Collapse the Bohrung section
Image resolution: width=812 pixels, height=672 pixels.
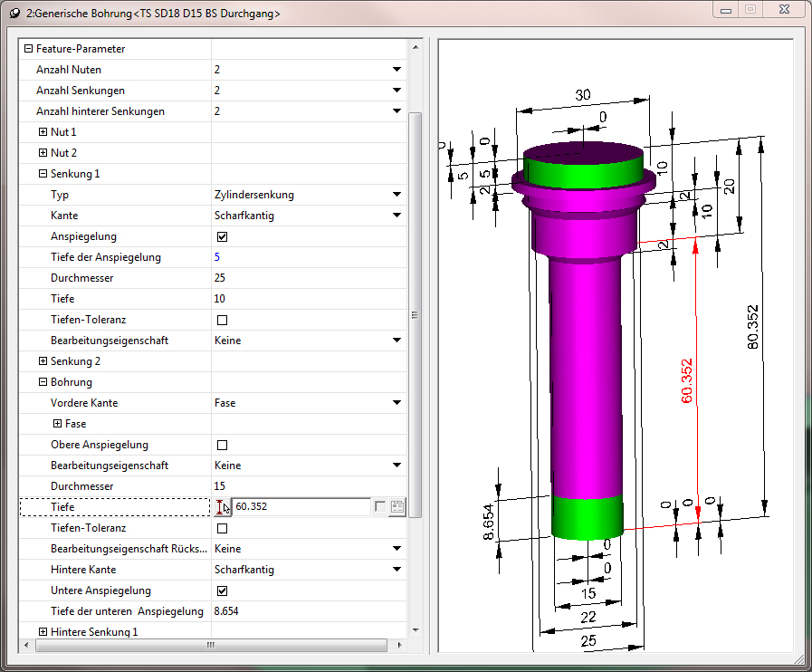click(x=43, y=382)
